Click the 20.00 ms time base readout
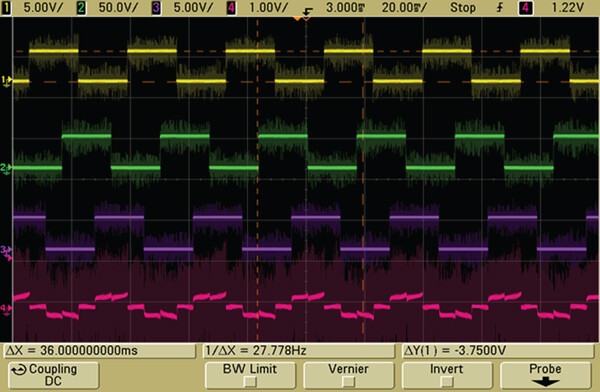This screenshot has width=600, height=392. 404,8
